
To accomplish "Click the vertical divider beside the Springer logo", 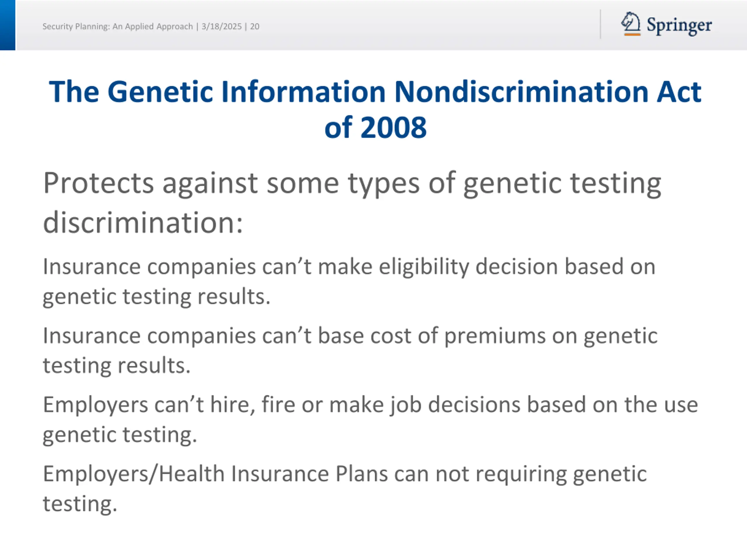I will [x=601, y=24].
